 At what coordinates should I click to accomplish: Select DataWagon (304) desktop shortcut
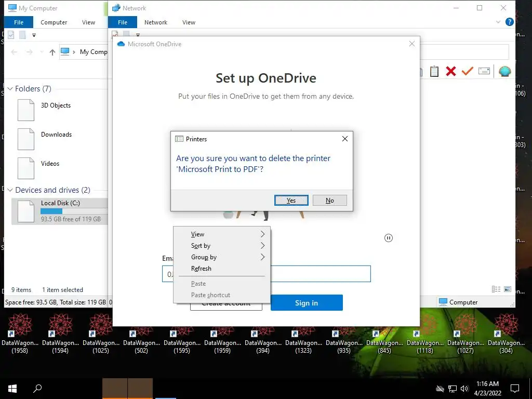(x=506, y=334)
